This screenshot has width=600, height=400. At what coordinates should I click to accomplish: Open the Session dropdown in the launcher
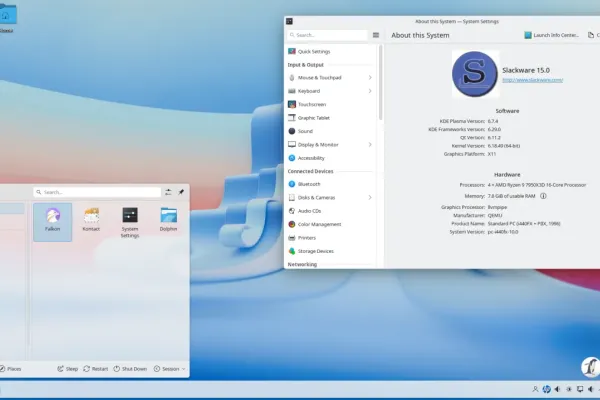tap(170, 369)
